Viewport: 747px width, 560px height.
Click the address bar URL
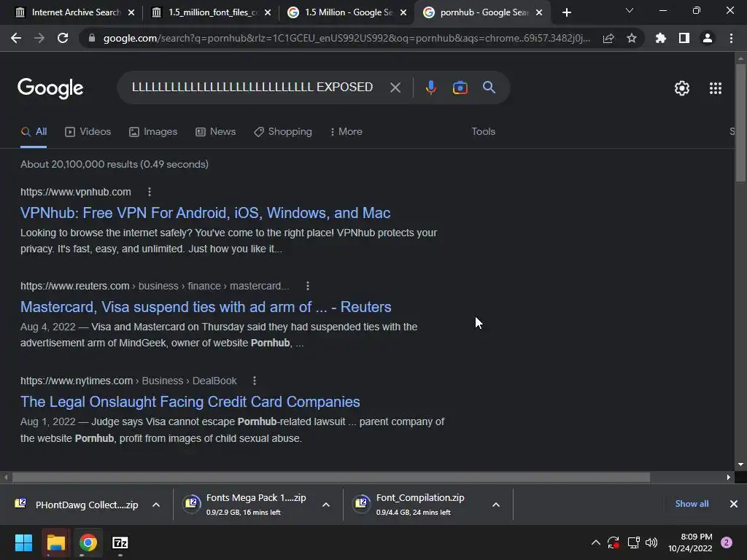point(347,38)
